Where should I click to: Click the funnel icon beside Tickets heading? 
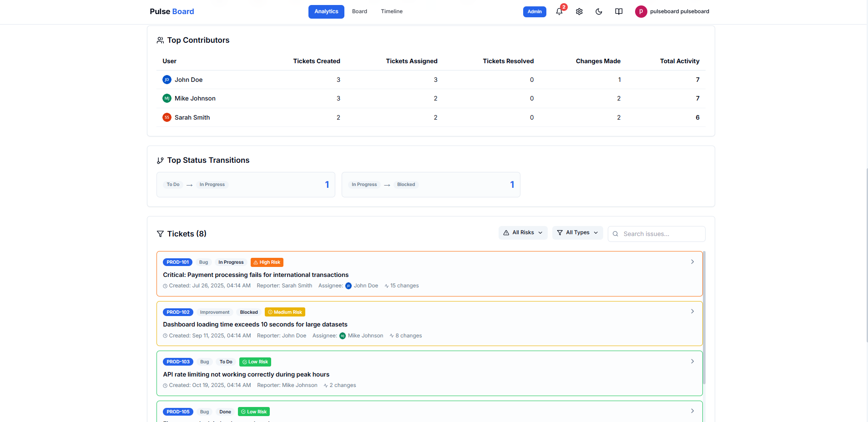(x=160, y=234)
